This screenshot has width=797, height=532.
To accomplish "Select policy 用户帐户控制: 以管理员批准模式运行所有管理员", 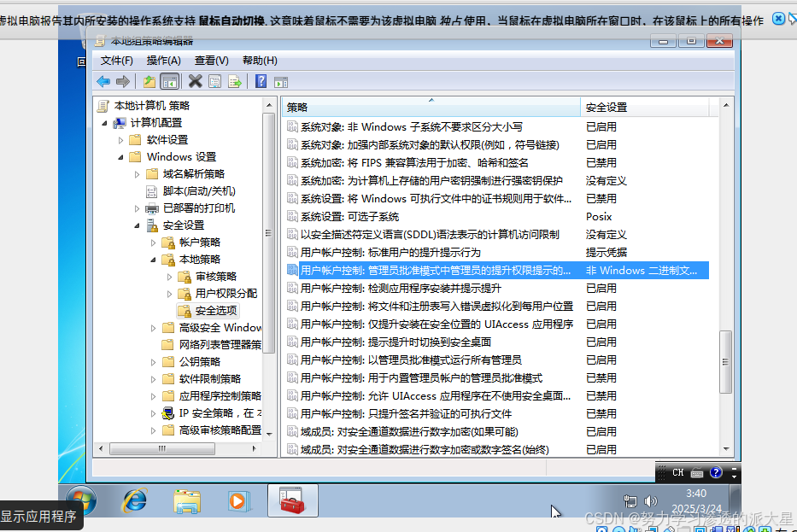I will pos(411,360).
